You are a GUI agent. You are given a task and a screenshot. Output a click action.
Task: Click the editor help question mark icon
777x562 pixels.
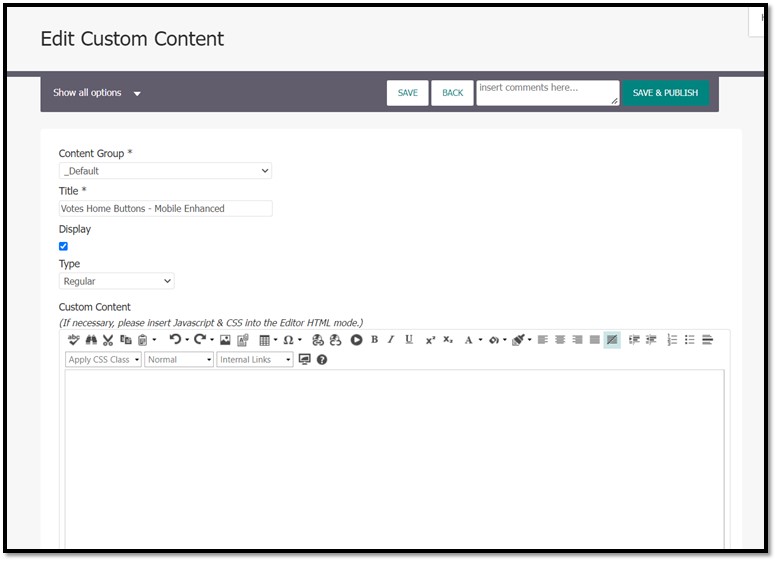click(x=322, y=360)
